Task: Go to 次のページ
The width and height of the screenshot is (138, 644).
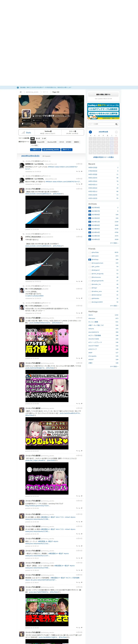Action: click(x=67, y=150)
